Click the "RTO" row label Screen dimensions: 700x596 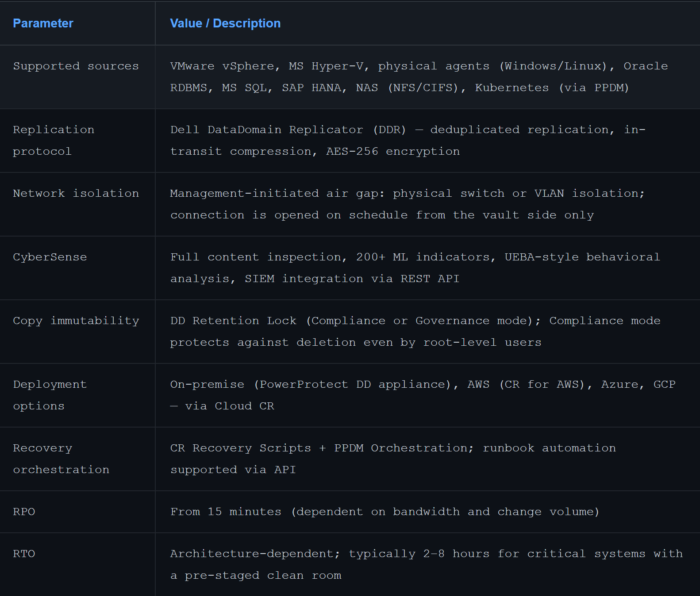tap(24, 554)
